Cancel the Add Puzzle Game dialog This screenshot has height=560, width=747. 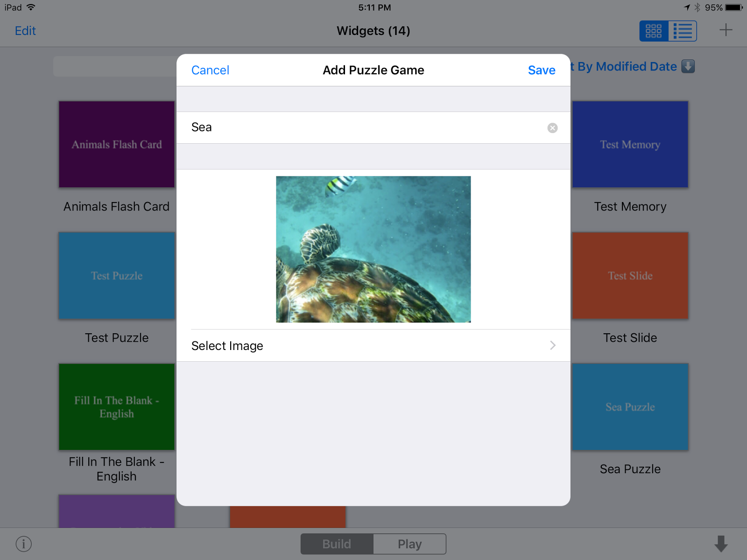click(210, 70)
